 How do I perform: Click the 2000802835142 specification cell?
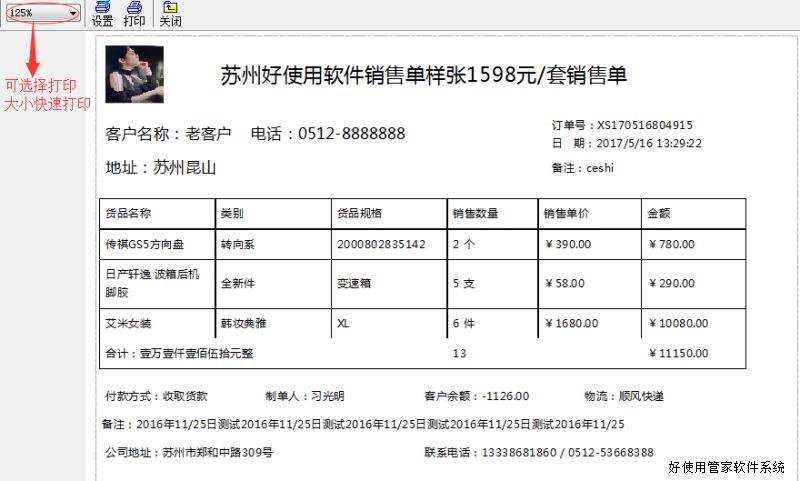coord(381,244)
